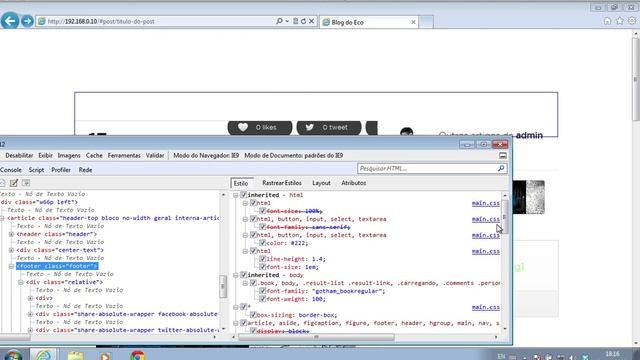Select the Estilo tab
This screenshot has width=640, height=360.
tap(241, 183)
